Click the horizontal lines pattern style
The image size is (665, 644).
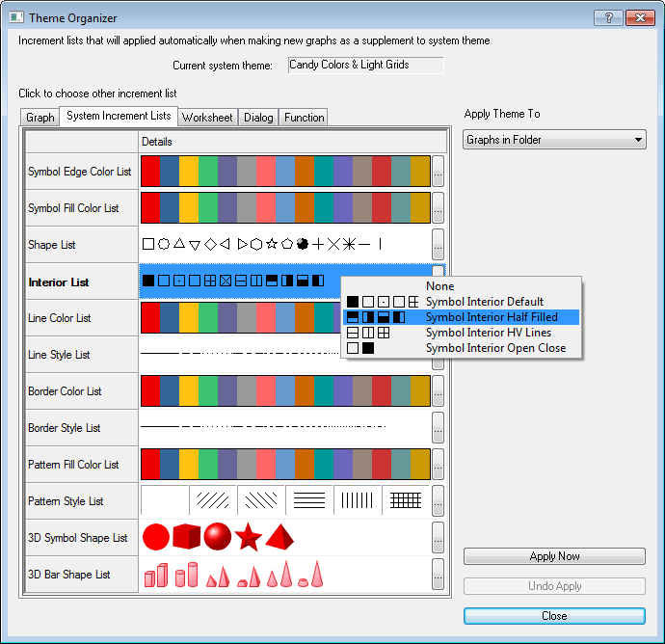tap(309, 500)
